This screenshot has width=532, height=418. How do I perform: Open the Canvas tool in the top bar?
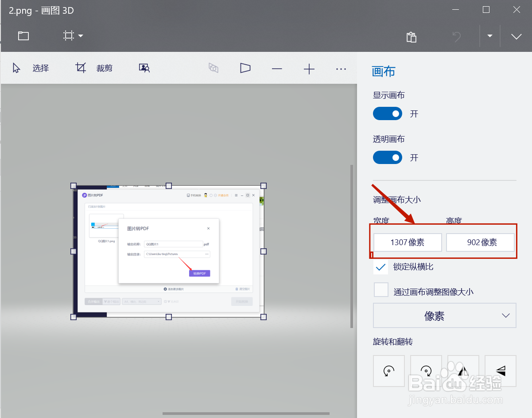pyautogui.click(x=68, y=36)
